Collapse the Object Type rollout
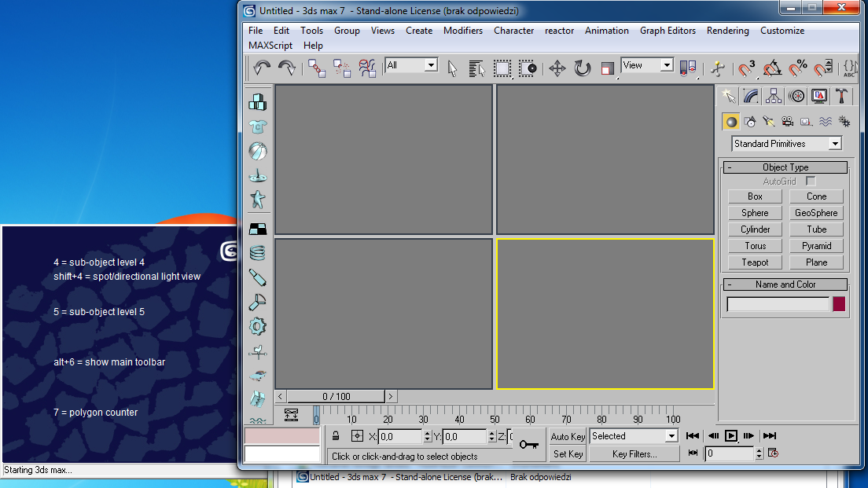The height and width of the screenshot is (488, 868). [x=785, y=167]
